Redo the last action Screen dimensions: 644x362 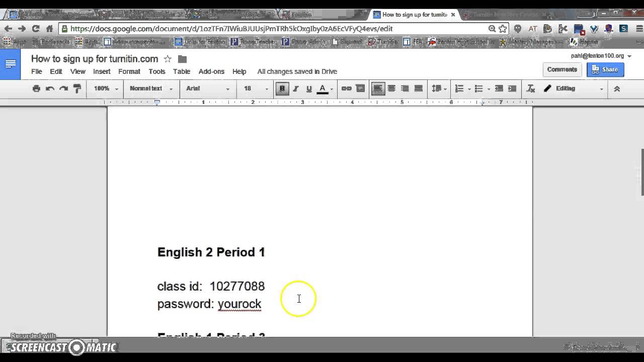pyautogui.click(x=63, y=88)
